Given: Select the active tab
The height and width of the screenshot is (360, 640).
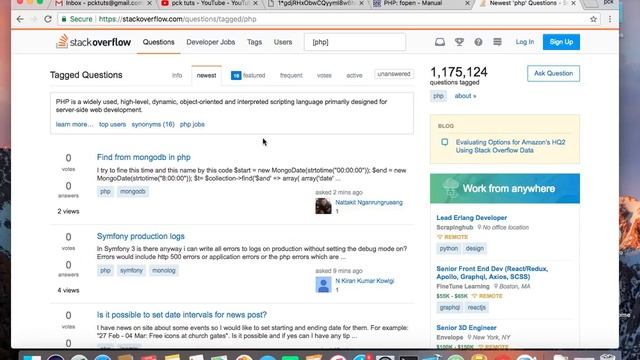Looking at the screenshot, I should pos(354,76).
